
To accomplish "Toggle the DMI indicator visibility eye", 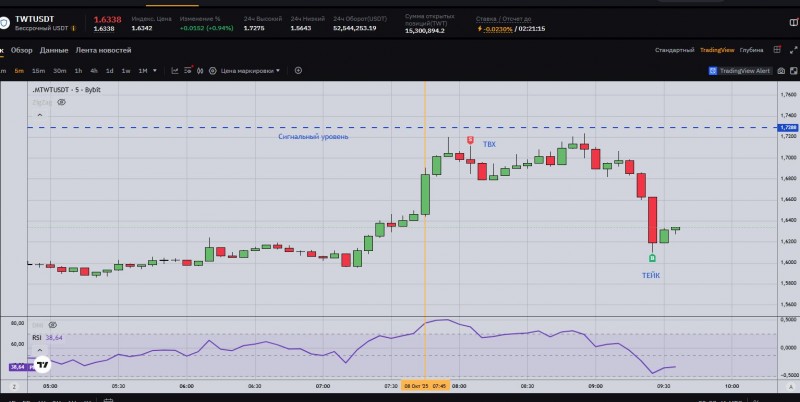I will point(53,325).
